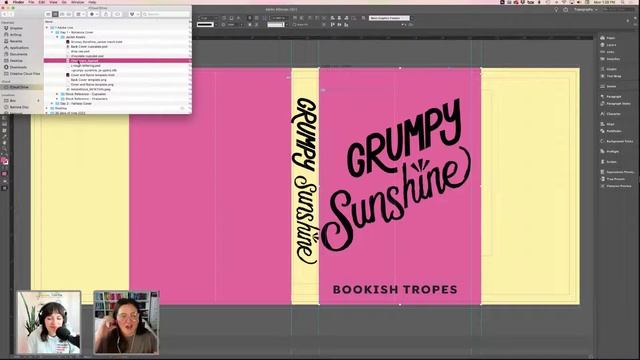The width and height of the screenshot is (640, 360).
Task: Click the Finder share icon
Action: coord(106,14)
